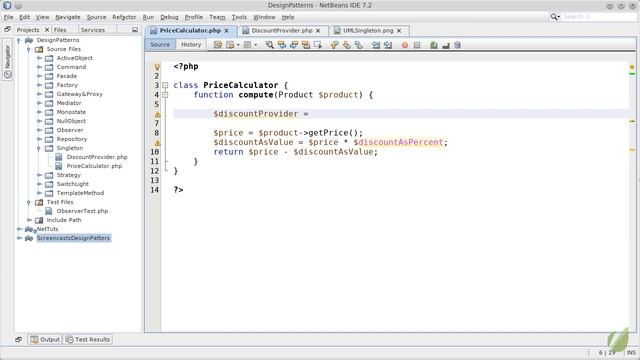The width and height of the screenshot is (640, 360).
Task: Open the Window menu
Action: point(264,17)
